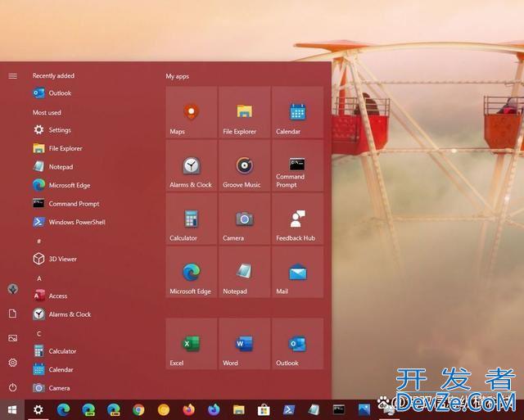Open the Notepad tile
This screenshot has height=420, width=524.
click(244, 272)
